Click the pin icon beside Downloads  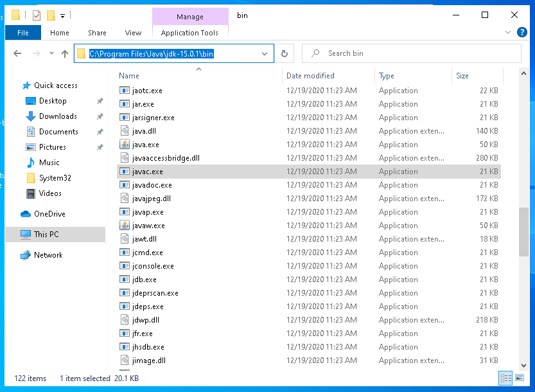click(100, 116)
